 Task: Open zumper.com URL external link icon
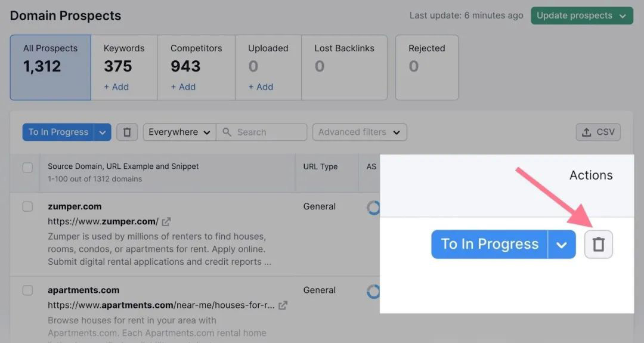[x=166, y=222]
